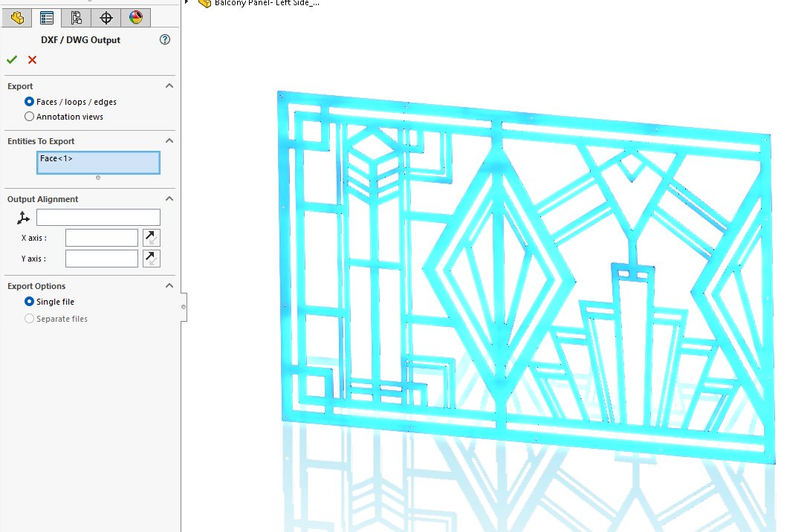Select the Annotation views radio button
This screenshot has height=532, width=807.
[x=28, y=117]
